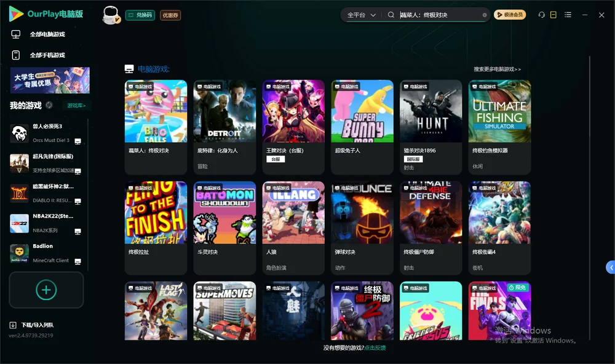Open the Detroit 底特律:化身为人 card

pyautogui.click(x=224, y=127)
